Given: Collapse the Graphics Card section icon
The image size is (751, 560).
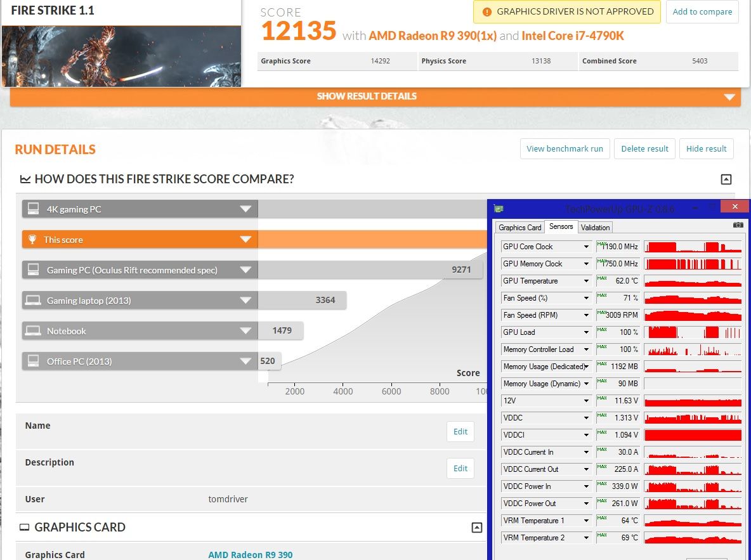Looking at the screenshot, I should coord(476,528).
